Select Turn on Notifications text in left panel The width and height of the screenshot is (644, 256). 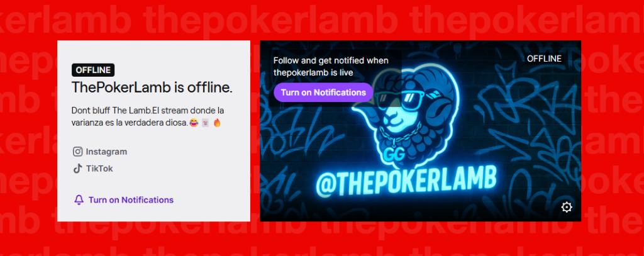pyautogui.click(x=131, y=199)
